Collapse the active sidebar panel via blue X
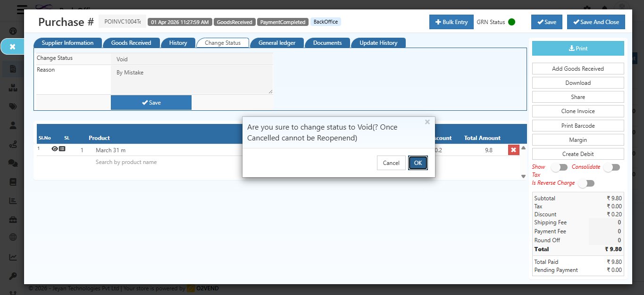The width and height of the screenshot is (644, 295). (12, 47)
